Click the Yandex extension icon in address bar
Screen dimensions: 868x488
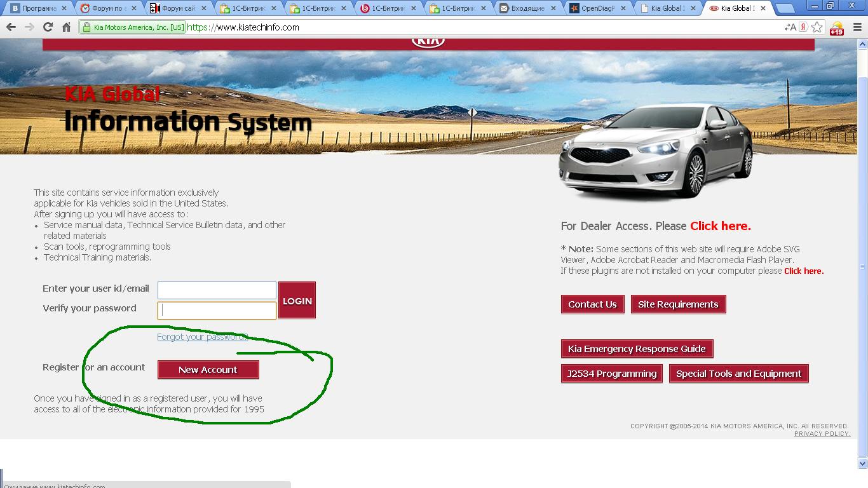(x=803, y=27)
